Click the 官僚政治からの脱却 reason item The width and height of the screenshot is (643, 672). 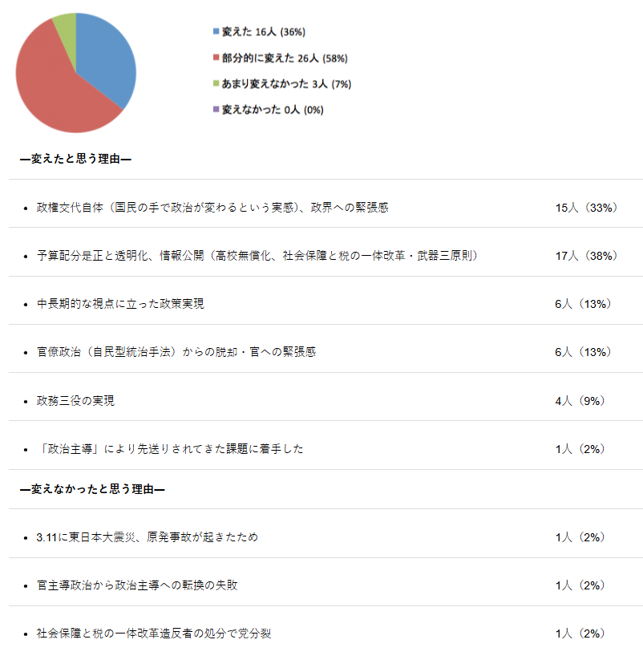[x=176, y=352]
